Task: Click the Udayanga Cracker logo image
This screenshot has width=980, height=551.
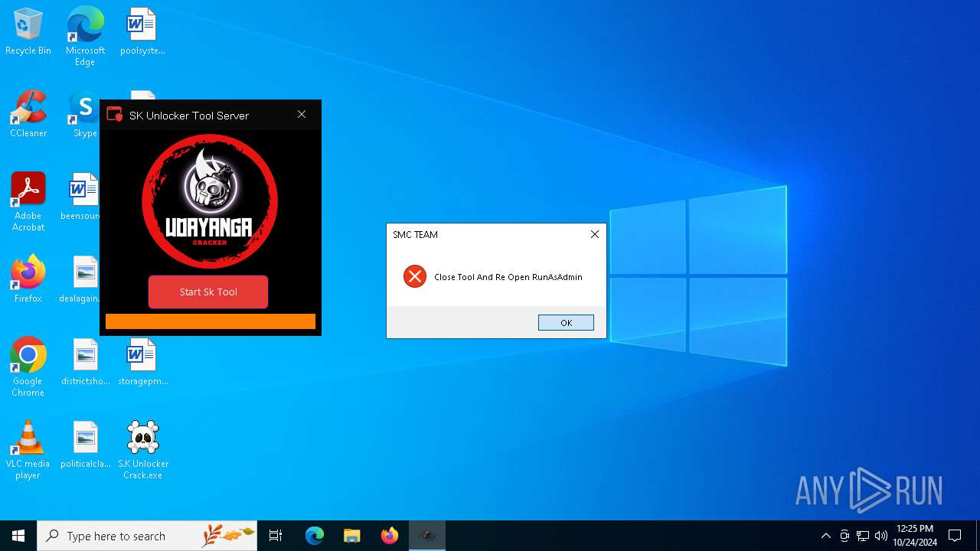Action: click(210, 201)
